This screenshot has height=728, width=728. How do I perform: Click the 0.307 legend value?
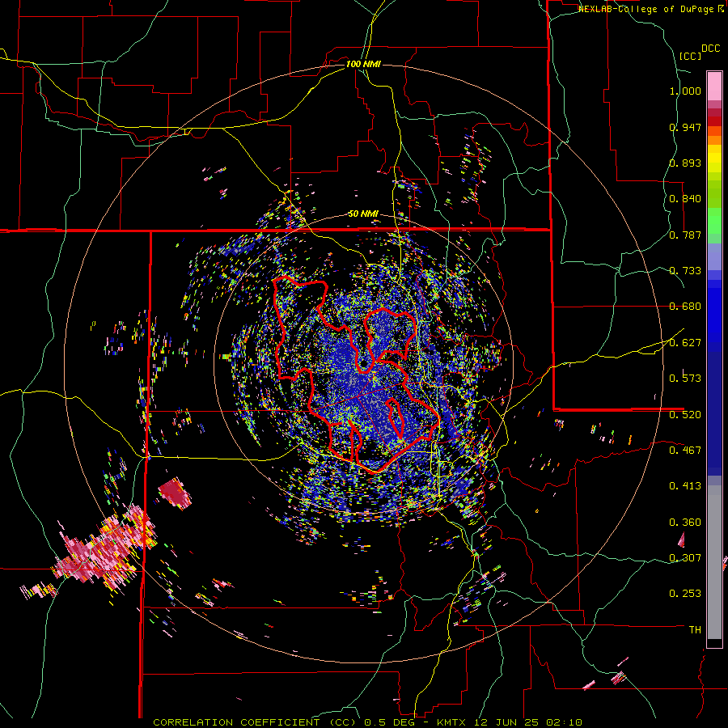(685, 558)
